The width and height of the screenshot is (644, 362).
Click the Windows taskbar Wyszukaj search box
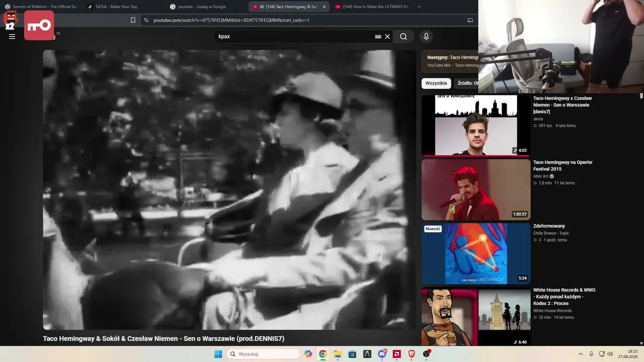pyautogui.click(x=264, y=354)
